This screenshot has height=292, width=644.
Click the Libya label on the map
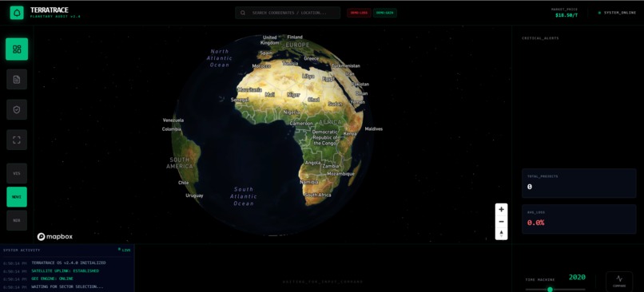tap(308, 77)
